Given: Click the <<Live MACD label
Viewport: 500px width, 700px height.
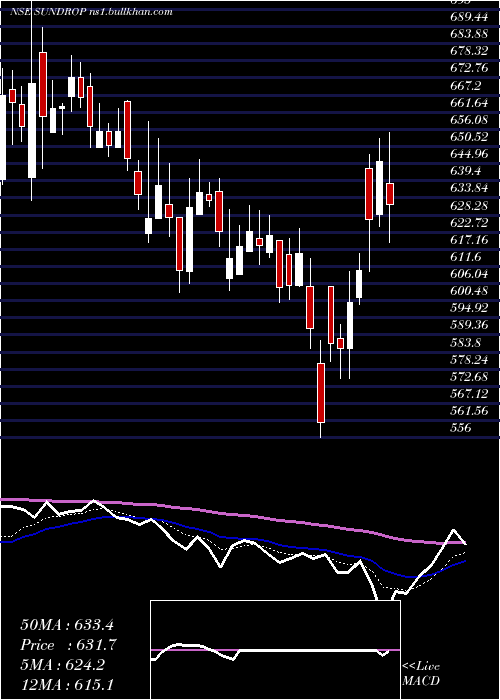Looking at the screenshot, I should 421,673.
